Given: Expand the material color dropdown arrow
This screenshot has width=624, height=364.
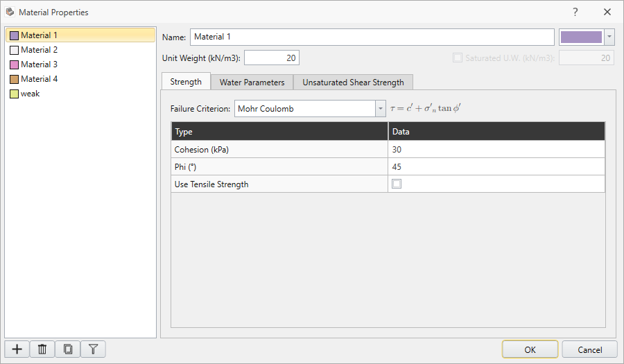Looking at the screenshot, I should (x=609, y=37).
